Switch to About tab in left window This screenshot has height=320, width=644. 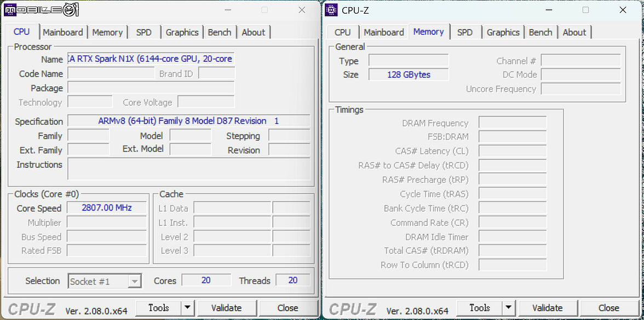coord(254,32)
